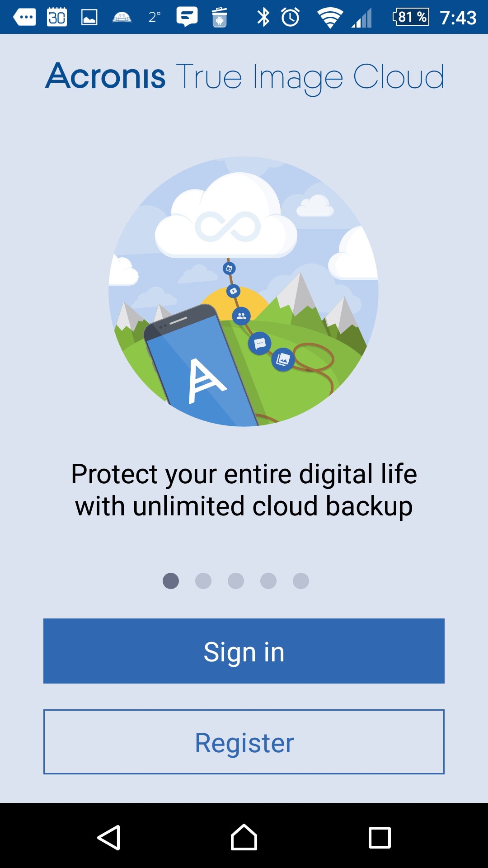Select the fifth page indicator dot
This screenshot has width=488, height=868.
pyautogui.click(x=301, y=581)
